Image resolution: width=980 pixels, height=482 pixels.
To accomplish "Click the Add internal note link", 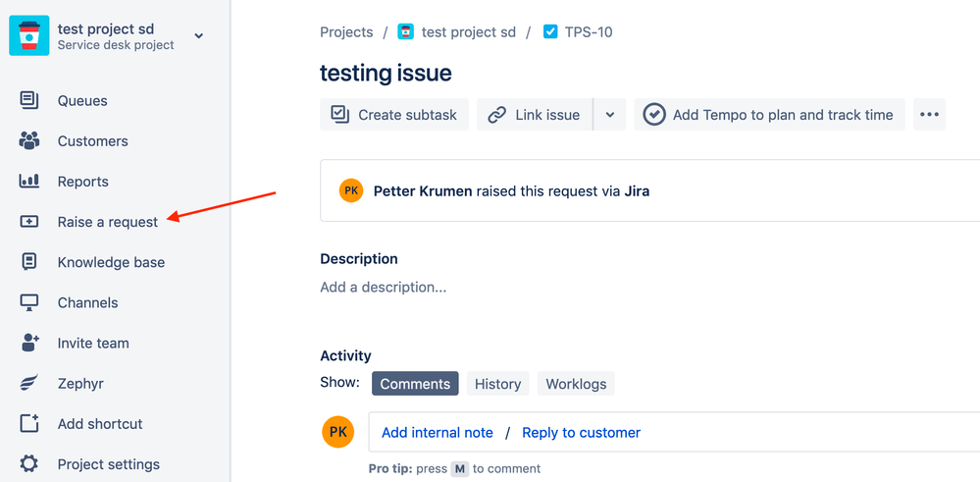I will point(438,432).
